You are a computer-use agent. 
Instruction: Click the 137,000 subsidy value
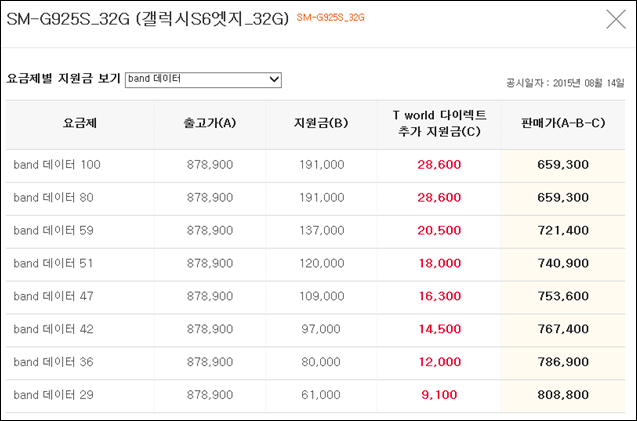[x=322, y=230]
